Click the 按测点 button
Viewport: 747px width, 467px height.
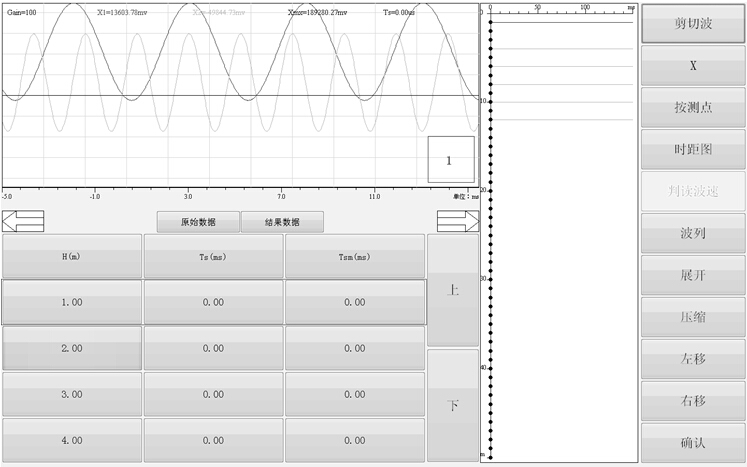[x=692, y=107]
